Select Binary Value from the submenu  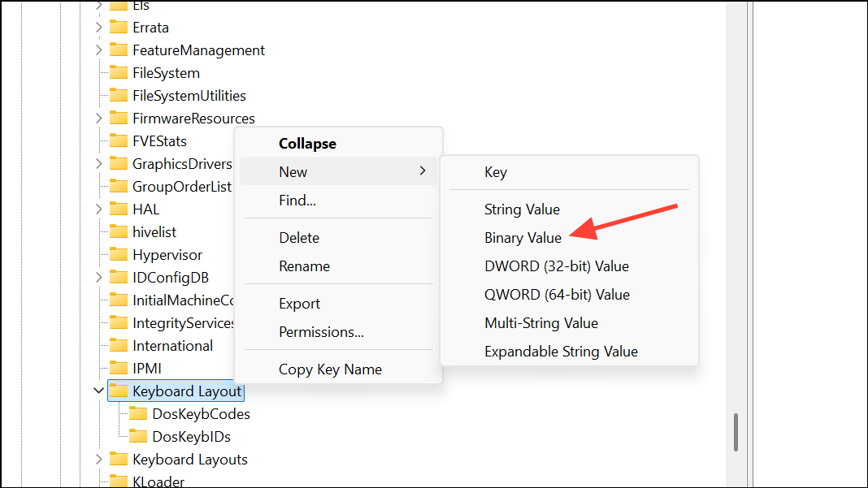(523, 237)
